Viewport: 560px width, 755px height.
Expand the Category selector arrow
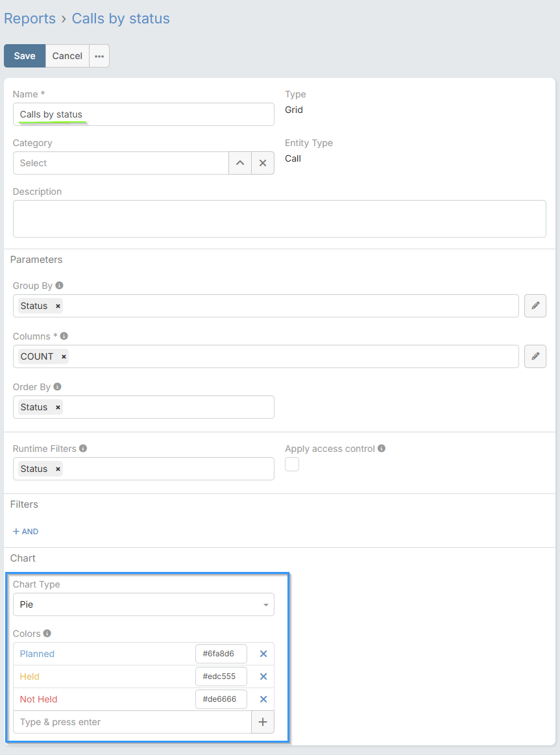240,163
